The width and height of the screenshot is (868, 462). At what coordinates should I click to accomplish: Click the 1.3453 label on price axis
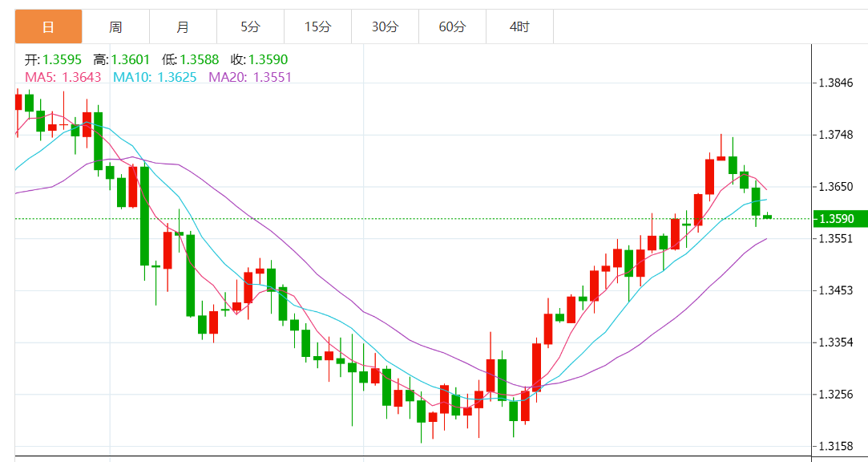(836, 290)
